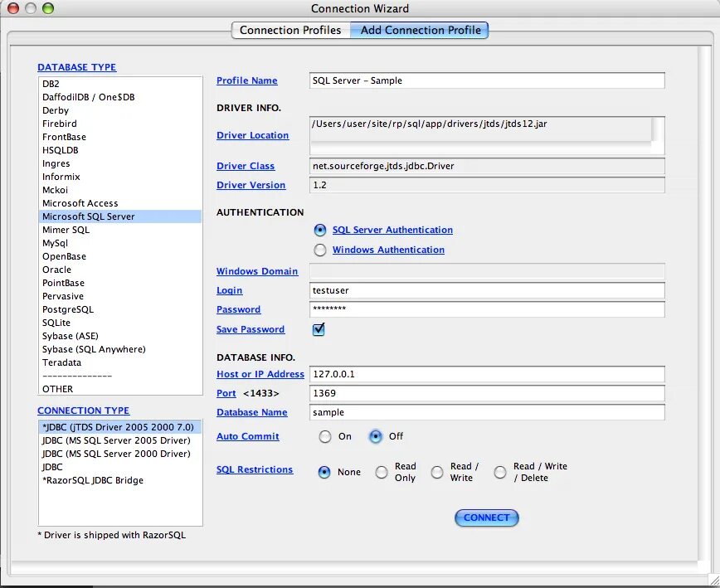This screenshot has height=588, width=720.
Task: Click the window resize grip corner
Action: (714, 581)
